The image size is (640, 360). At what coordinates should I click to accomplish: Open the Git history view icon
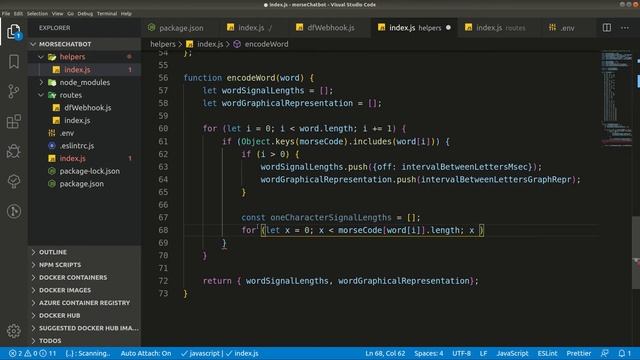click(x=13, y=211)
